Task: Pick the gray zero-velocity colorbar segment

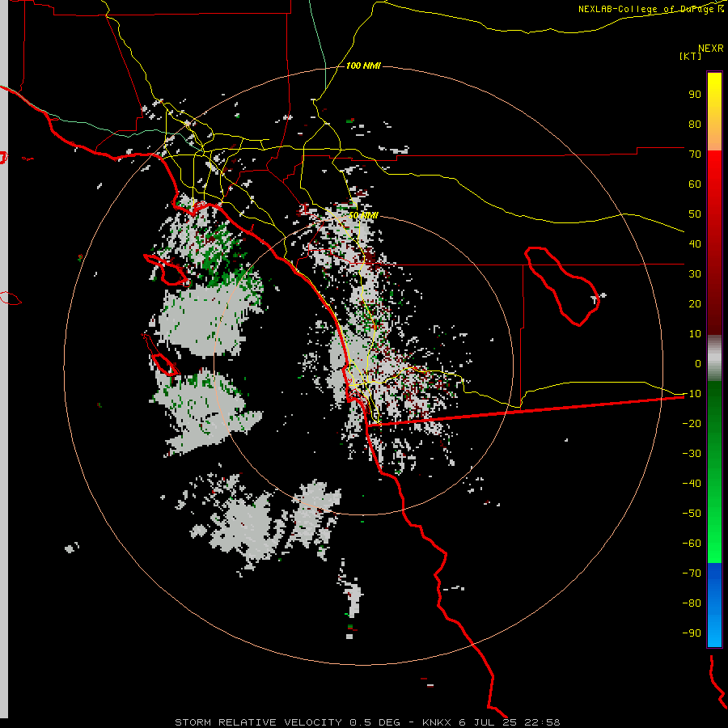Action: click(714, 358)
